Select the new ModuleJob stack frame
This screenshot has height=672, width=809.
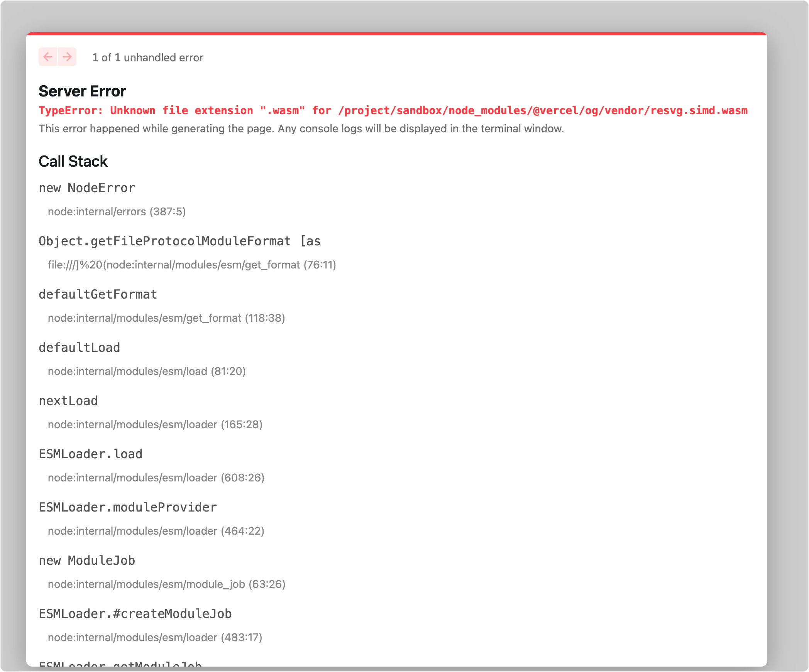(87, 561)
